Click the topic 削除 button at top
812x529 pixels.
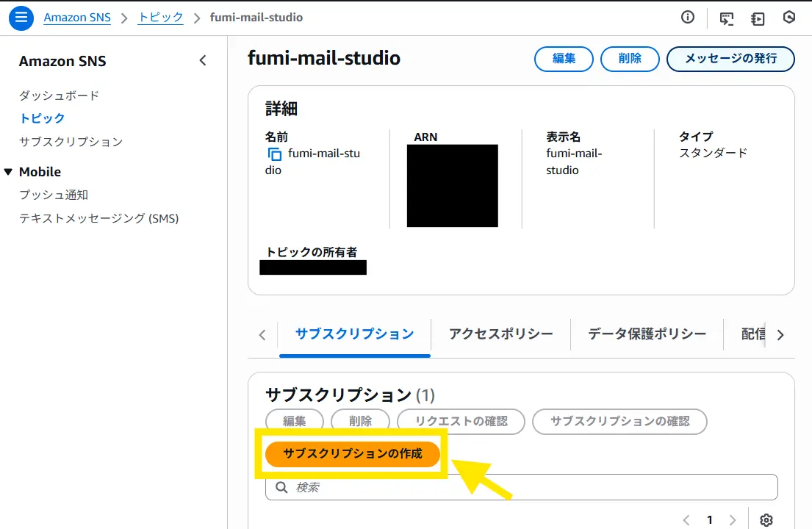tap(630, 59)
